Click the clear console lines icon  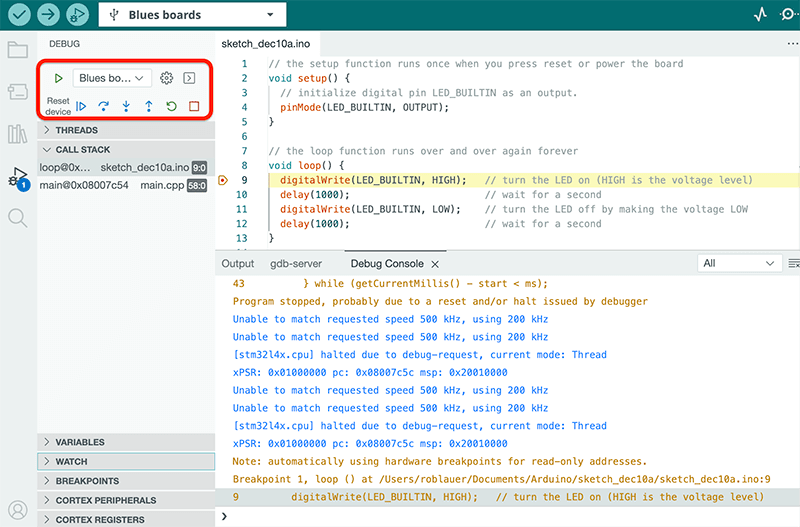(x=793, y=263)
